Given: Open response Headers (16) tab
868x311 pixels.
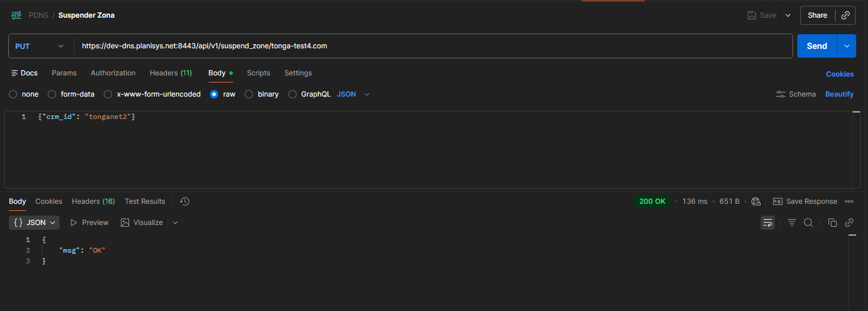Looking at the screenshot, I should click(93, 201).
